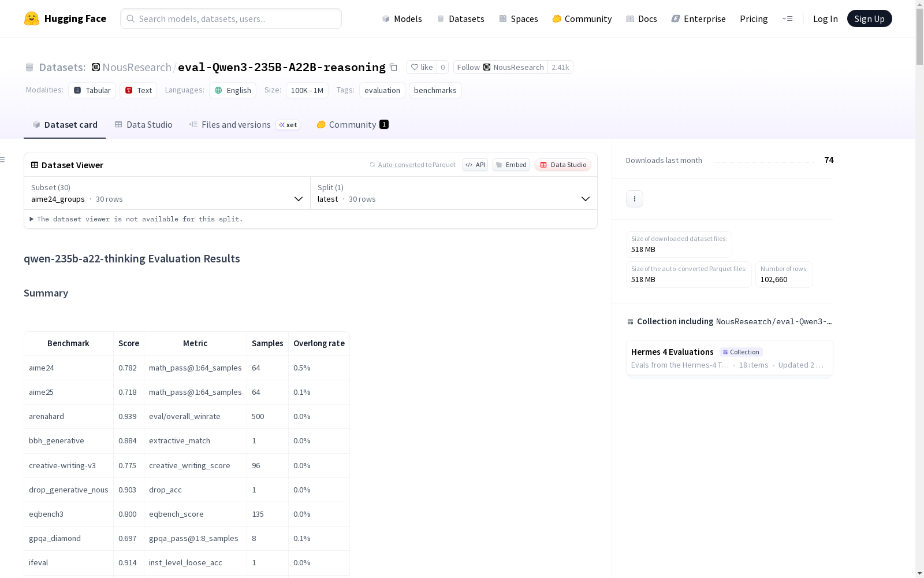The width and height of the screenshot is (924, 578).
Task: Click the Downloads last month count 74
Action: click(829, 160)
